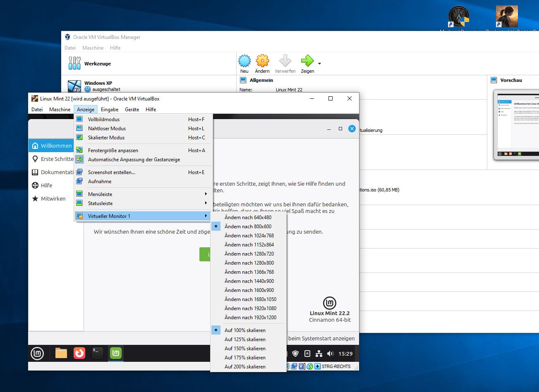The height and width of the screenshot is (392, 539).
Task: Select the Windows XP machine icon
Action: (x=74, y=86)
